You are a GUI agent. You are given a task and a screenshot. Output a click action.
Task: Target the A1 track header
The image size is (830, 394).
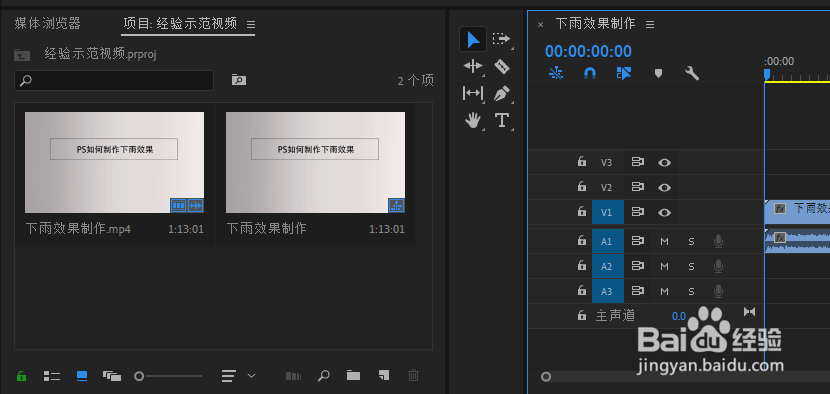click(x=608, y=241)
